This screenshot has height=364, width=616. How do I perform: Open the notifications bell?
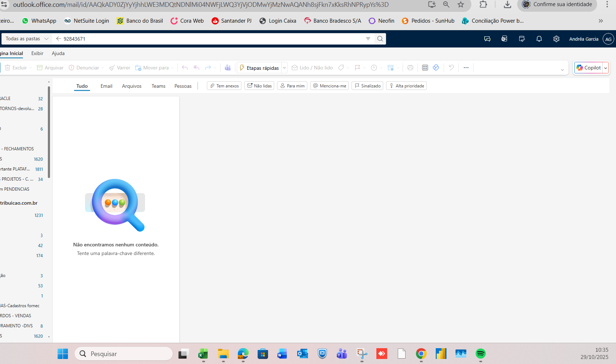tap(539, 39)
